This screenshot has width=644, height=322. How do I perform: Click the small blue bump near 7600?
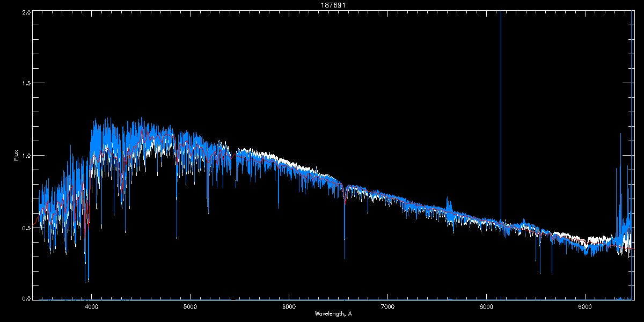[x=449, y=206]
